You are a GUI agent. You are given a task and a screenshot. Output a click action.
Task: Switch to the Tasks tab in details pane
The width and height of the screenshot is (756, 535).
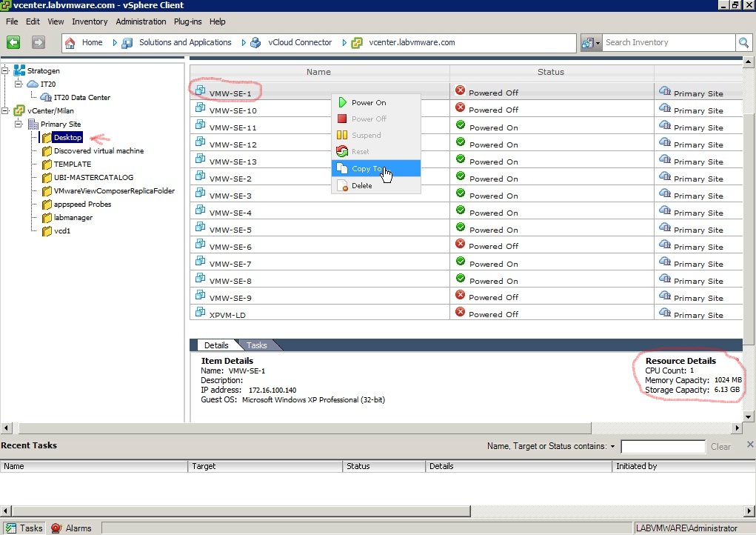256,345
